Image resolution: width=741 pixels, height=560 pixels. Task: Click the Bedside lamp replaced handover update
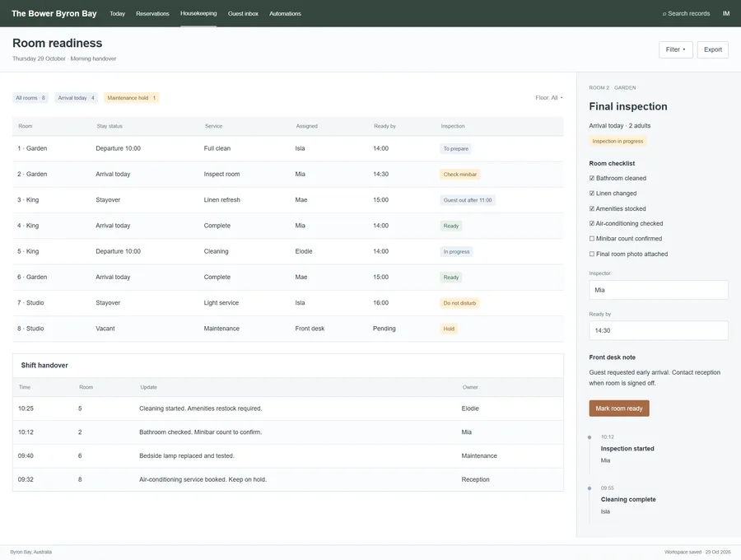click(x=187, y=456)
